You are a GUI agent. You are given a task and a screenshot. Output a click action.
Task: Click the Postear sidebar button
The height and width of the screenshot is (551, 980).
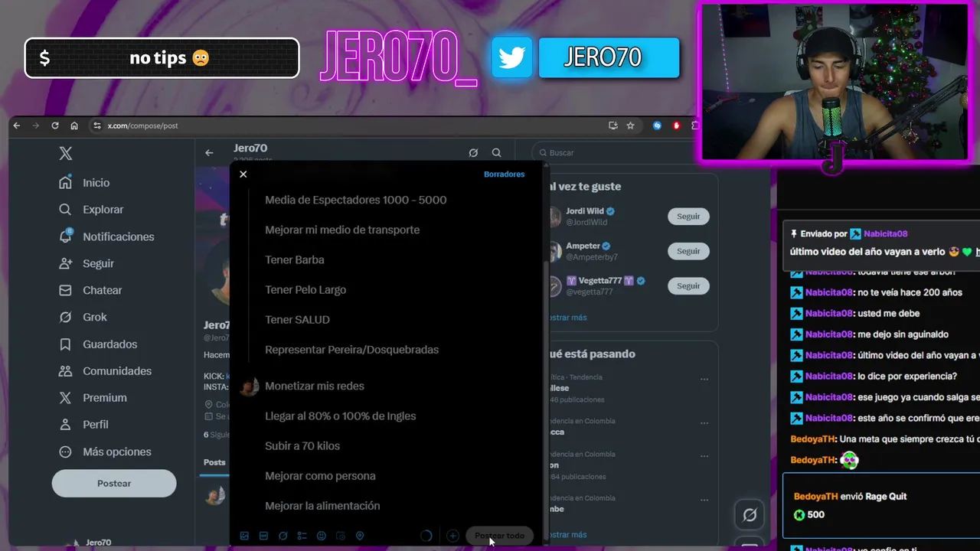click(x=114, y=484)
